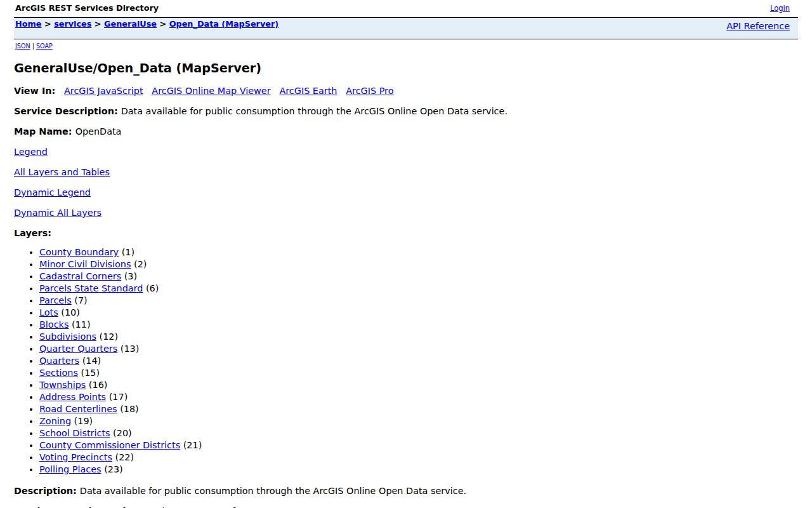The image size is (812, 508).
Task: Open the County Commissioner Districts layer
Action: coord(110,445)
